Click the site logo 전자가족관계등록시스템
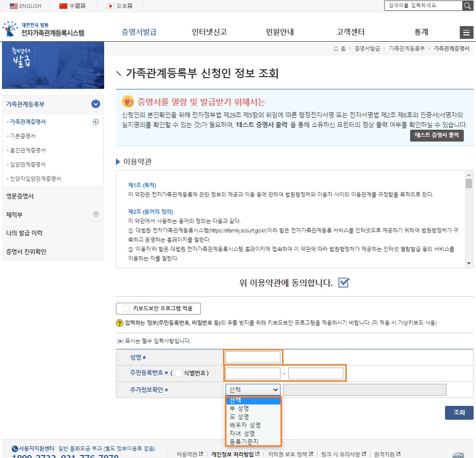This screenshot has height=458, width=476. click(x=43, y=29)
